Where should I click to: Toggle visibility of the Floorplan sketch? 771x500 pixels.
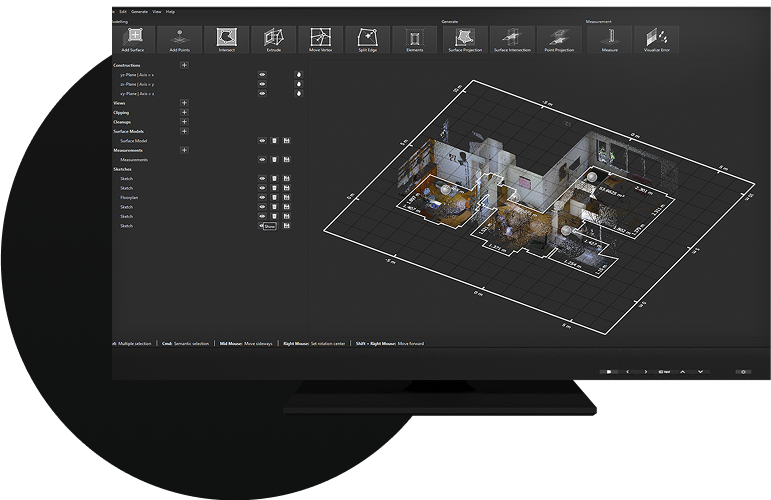262,198
